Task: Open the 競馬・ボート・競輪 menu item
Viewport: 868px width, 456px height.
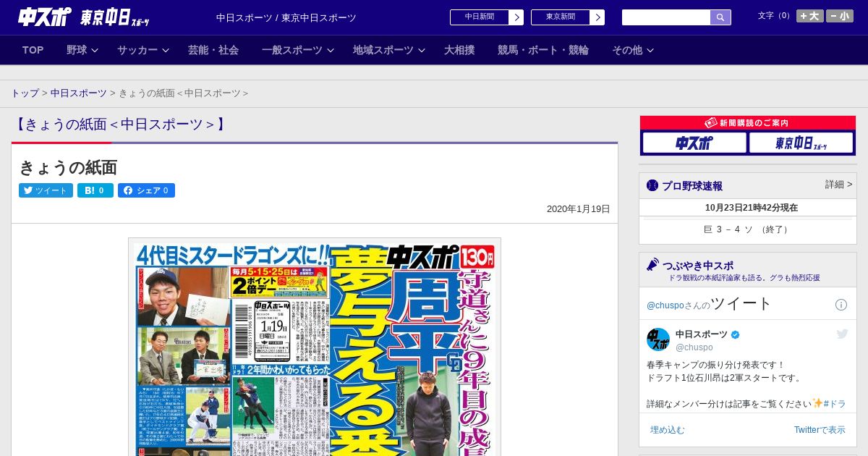Action: point(543,50)
